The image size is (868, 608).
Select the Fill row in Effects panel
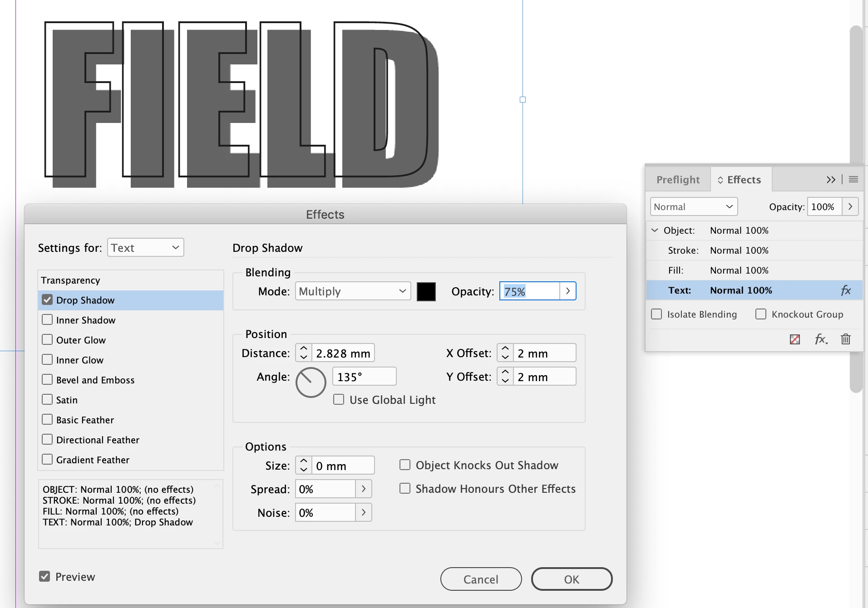tap(754, 270)
